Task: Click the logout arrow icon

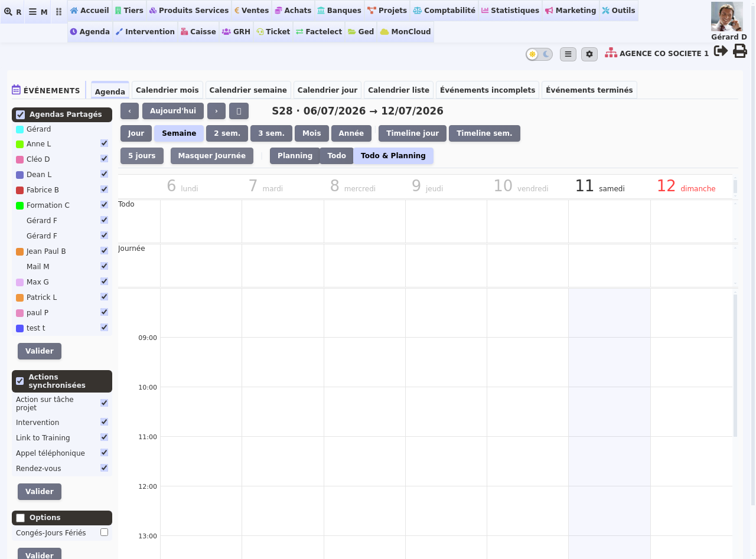Action: click(721, 51)
